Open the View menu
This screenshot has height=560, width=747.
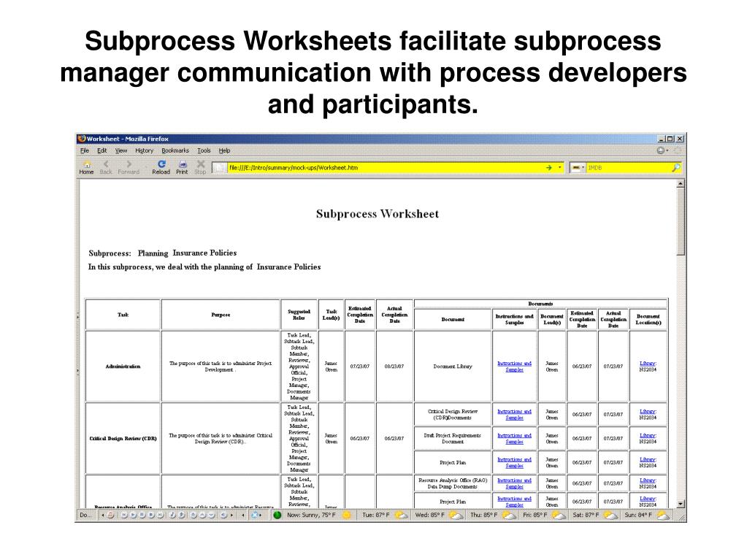click(121, 150)
